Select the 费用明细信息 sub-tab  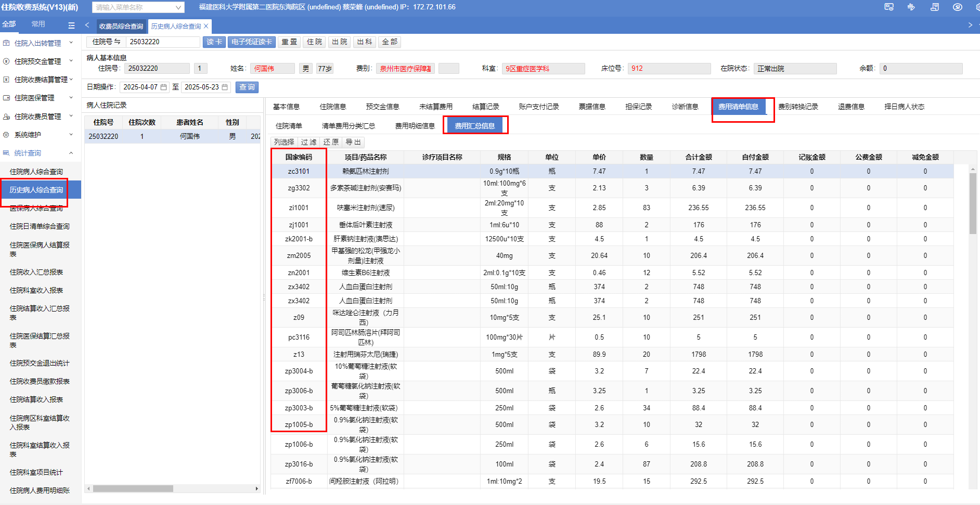coord(415,126)
